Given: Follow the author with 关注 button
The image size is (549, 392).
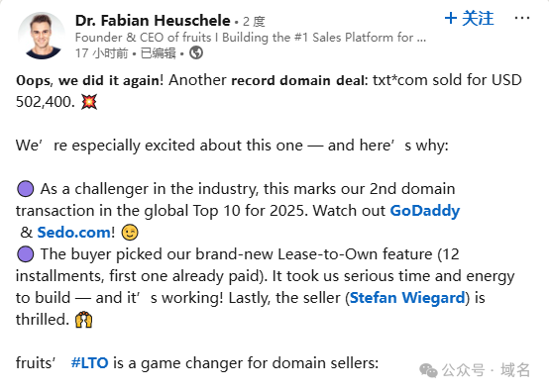Looking at the screenshot, I should click(x=469, y=18).
